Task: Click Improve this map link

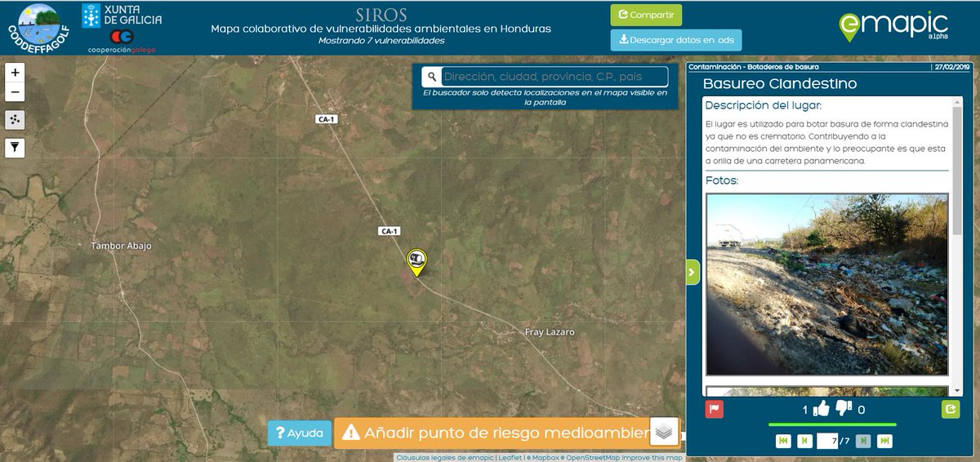Action: tap(653, 457)
